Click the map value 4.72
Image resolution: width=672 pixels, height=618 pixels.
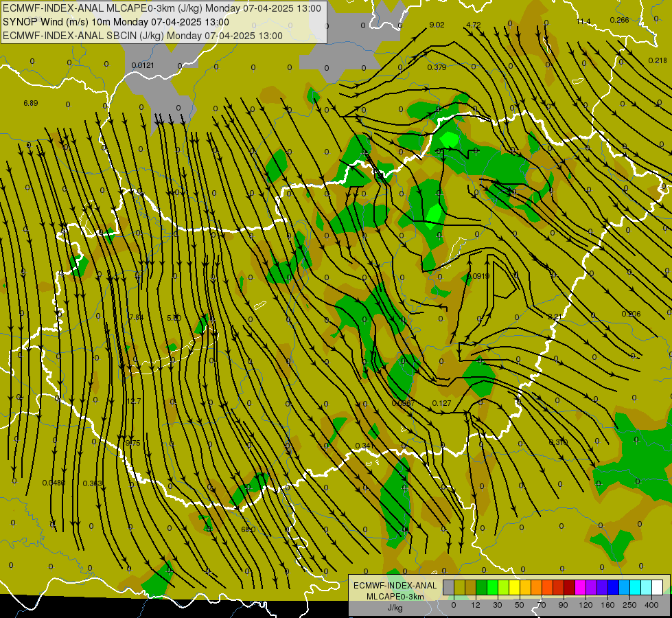(x=474, y=25)
